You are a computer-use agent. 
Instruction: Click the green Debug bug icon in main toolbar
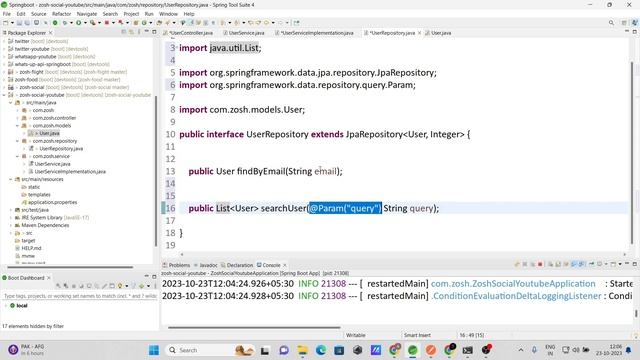pos(64,23)
